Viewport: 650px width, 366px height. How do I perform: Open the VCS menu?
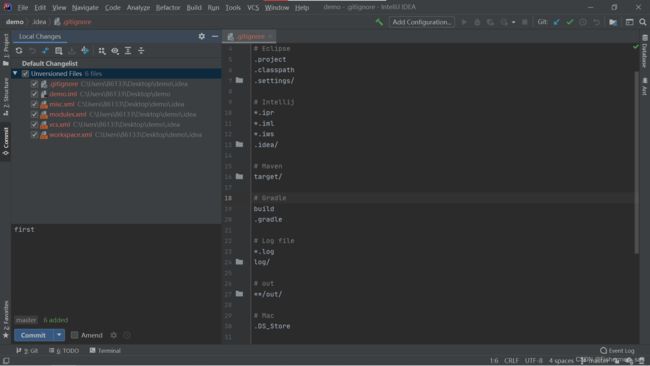pyautogui.click(x=253, y=7)
